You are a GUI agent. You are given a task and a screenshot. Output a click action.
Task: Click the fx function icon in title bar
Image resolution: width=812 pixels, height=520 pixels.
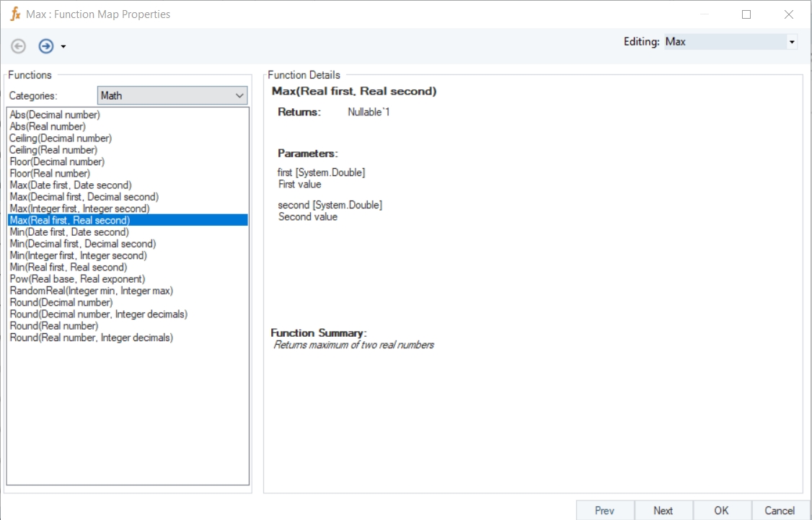[15, 14]
